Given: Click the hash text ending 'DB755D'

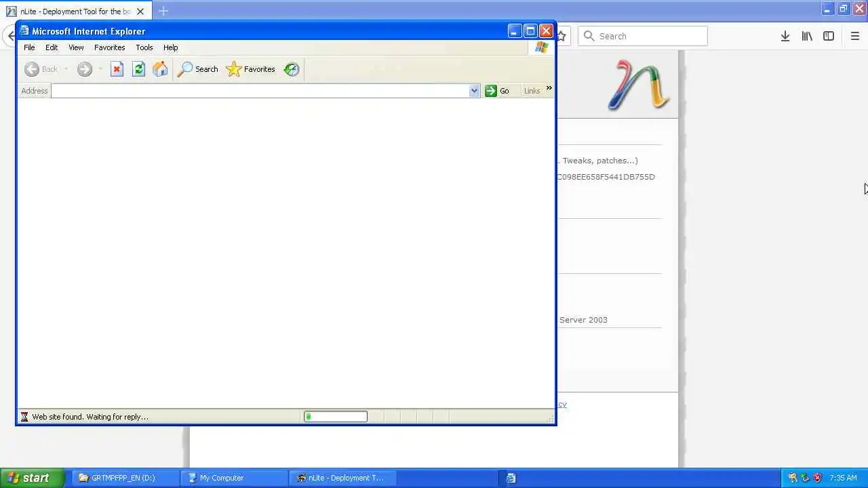Looking at the screenshot, I should pos(606,177).
